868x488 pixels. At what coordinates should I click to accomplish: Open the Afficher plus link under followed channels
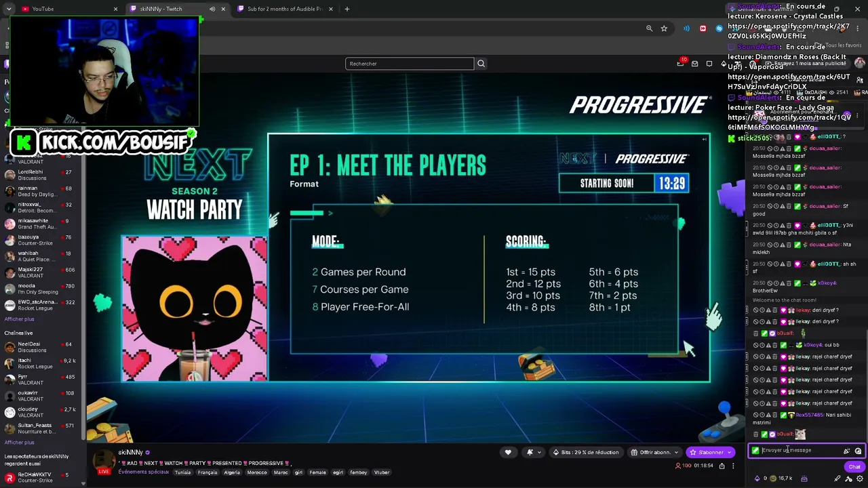click(x=19, y=319)
